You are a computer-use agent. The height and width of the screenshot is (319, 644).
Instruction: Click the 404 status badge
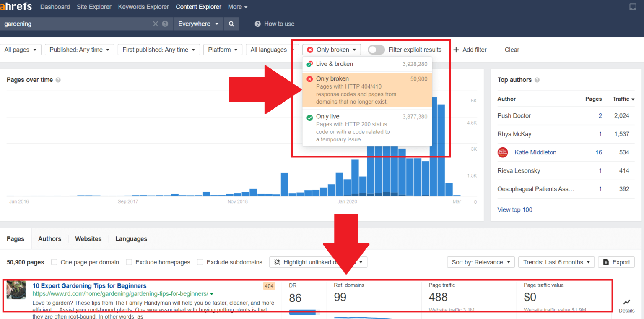(x=269, y=286)
